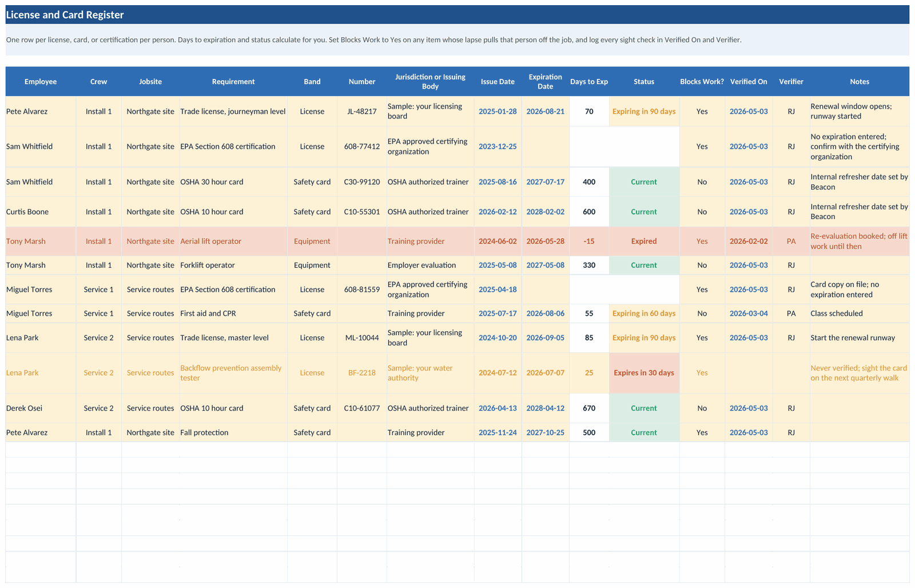Screen dimensions: 915x588
Task: Select the 'Forklift operator' requirement cell
Action: [233, 265]
